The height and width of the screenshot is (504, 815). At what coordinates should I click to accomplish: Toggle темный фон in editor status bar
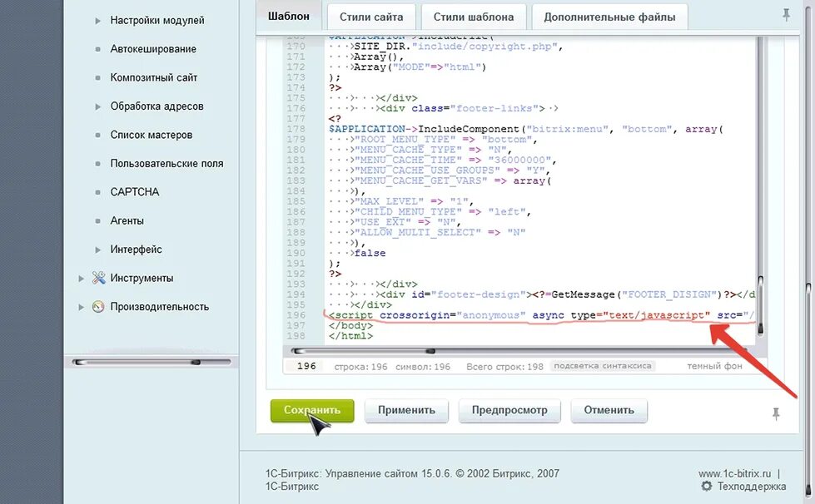tap(714, 366)
